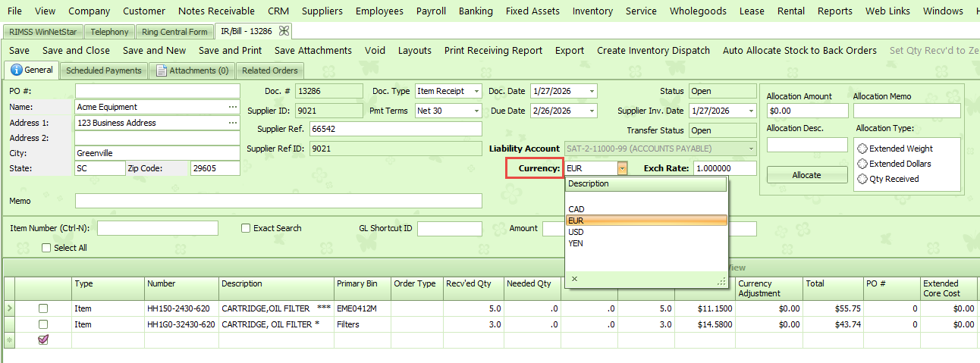Open the Payroll menu
Screen dimensions: 980x363
(431, 11)
